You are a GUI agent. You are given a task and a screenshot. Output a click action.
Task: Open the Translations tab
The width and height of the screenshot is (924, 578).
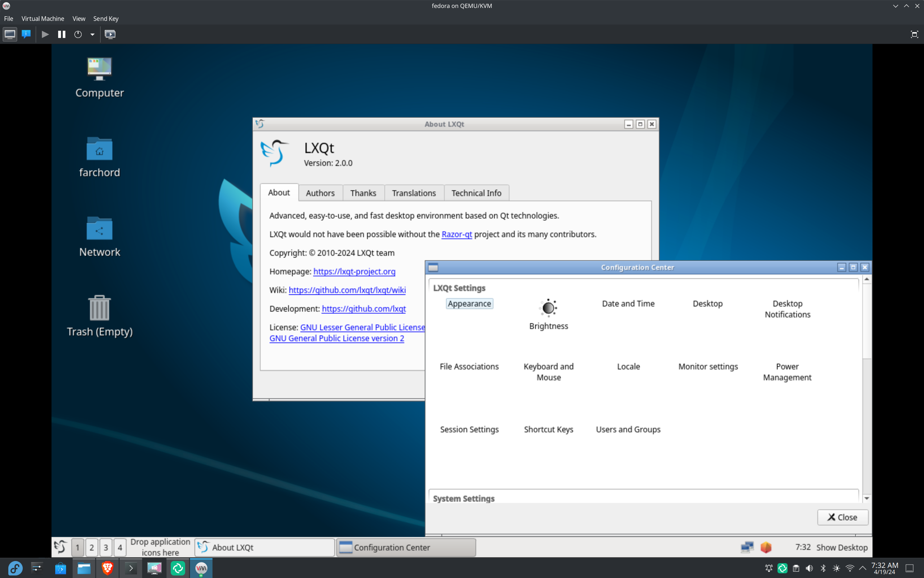coord(414,193)
